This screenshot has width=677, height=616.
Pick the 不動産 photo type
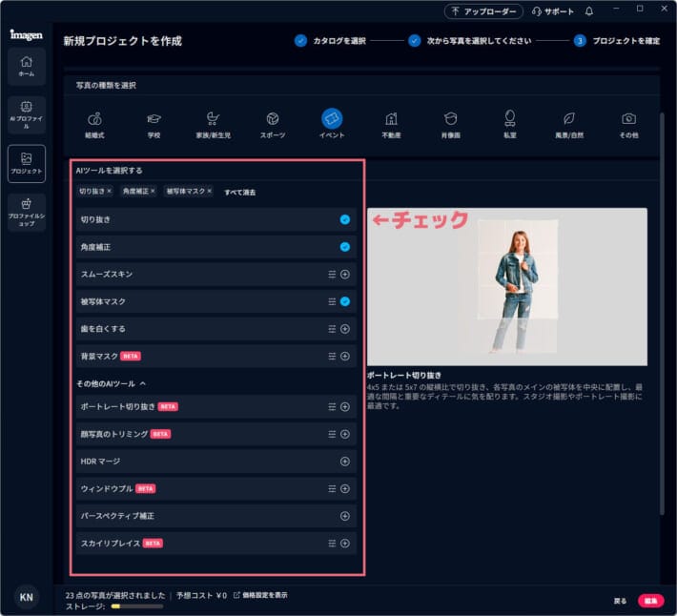tap(391, 125)
